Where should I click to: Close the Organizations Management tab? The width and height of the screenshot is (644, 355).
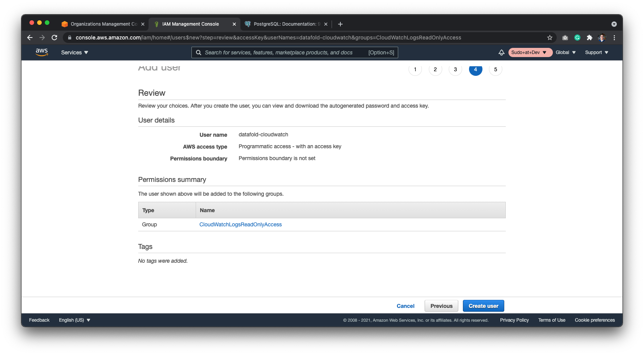[x=143, y=24]
